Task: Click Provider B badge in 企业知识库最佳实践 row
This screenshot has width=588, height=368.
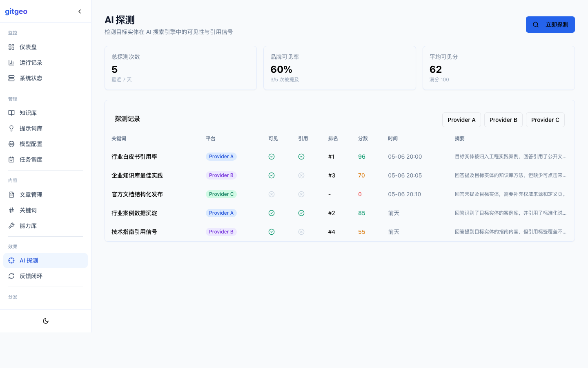Action: point(221,175)
